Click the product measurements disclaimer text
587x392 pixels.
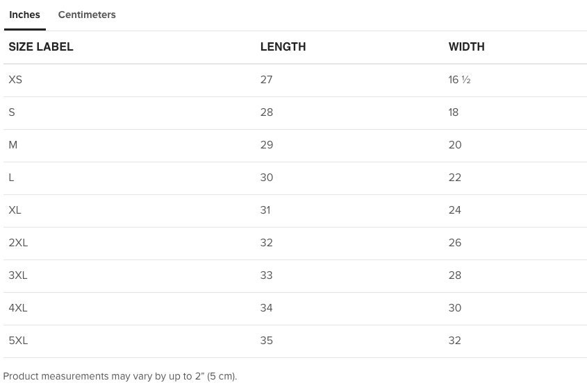pos(120,376)
